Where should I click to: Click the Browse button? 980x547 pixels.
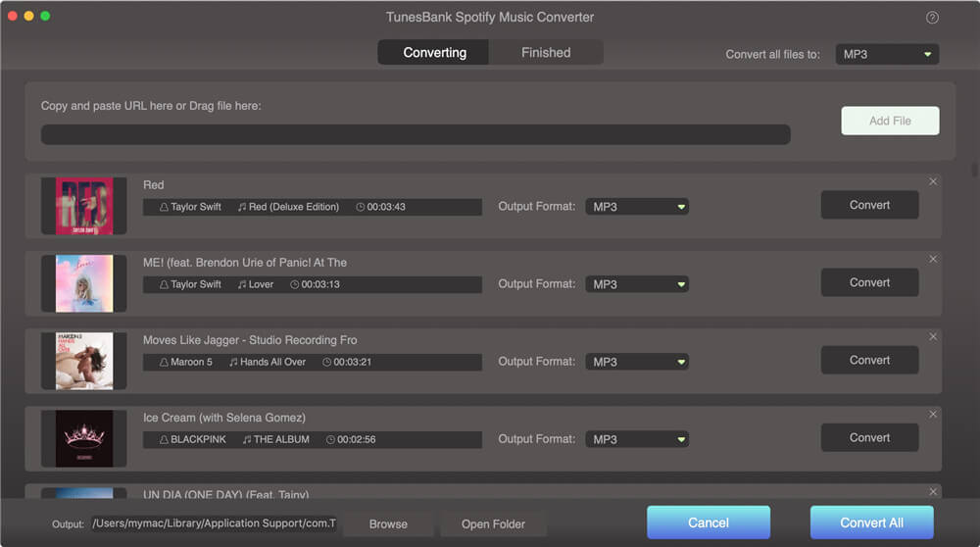[x=388, y=523]
